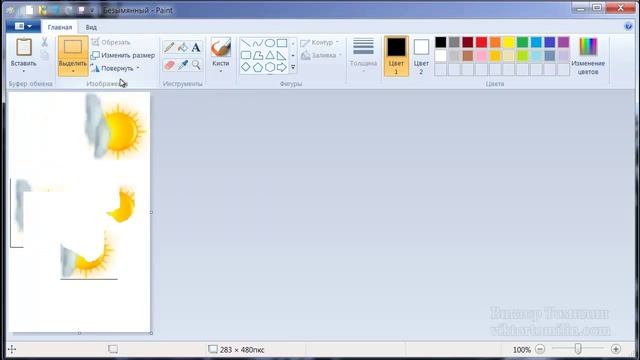Select the Text tool (letter A)
The image size is (640, 360).
tap(196, 47)
